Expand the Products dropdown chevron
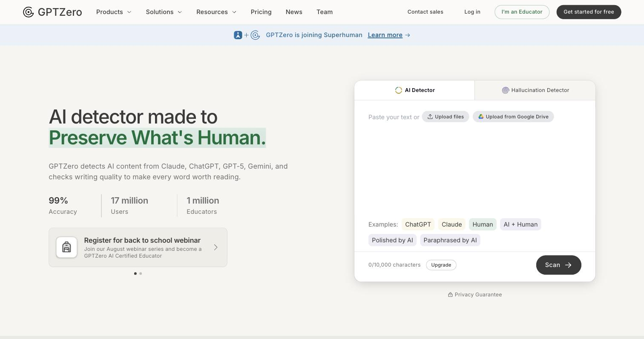 (129, 12)
